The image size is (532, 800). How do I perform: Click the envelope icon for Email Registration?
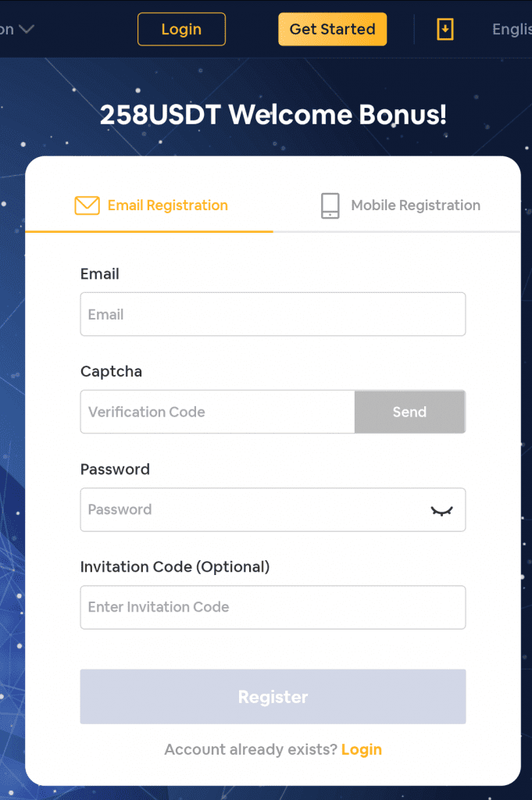coord(87,205)
